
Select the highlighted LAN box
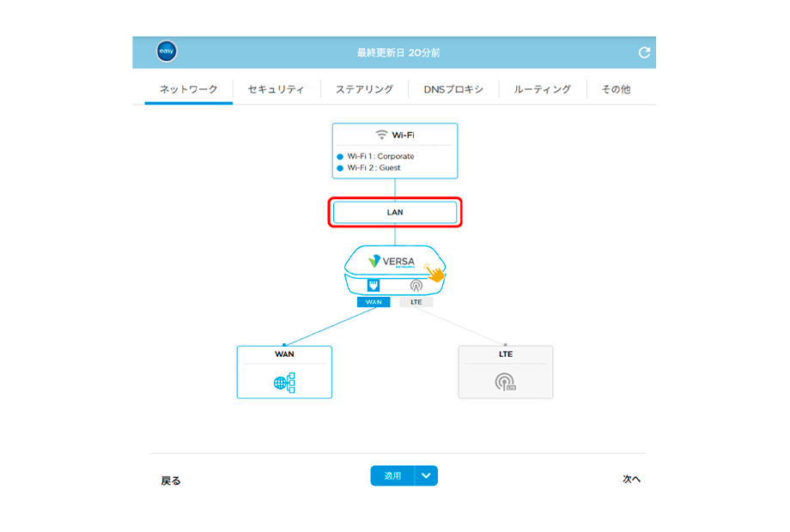tap(395, 212)
